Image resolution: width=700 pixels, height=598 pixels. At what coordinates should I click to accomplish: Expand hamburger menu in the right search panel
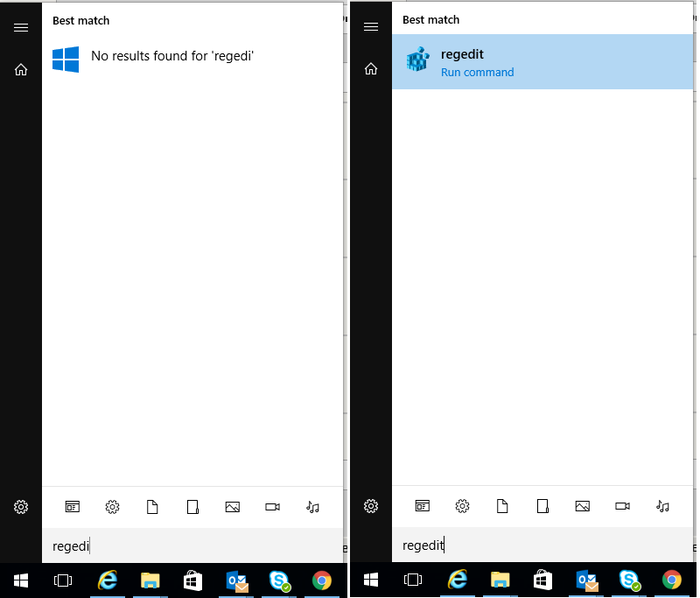tap(371, 27)
